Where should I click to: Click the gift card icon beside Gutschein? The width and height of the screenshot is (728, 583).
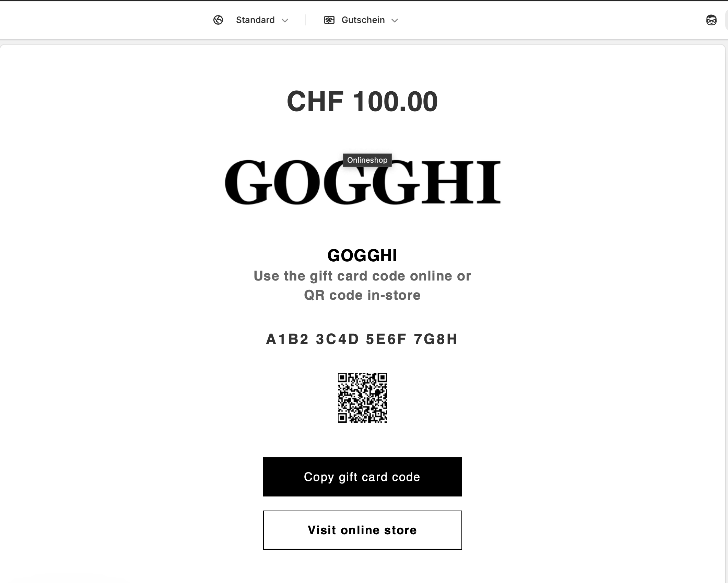pos(329,20)
